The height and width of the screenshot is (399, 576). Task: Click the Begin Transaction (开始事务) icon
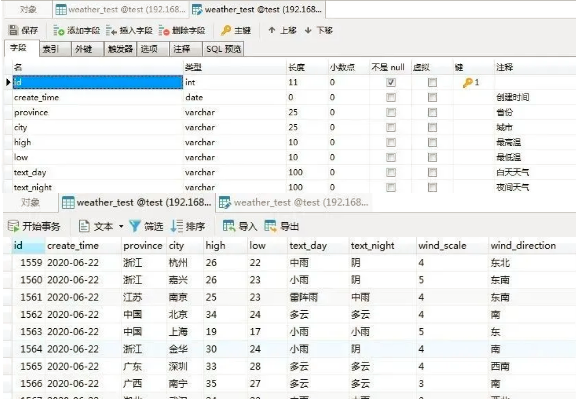(13, 226)
